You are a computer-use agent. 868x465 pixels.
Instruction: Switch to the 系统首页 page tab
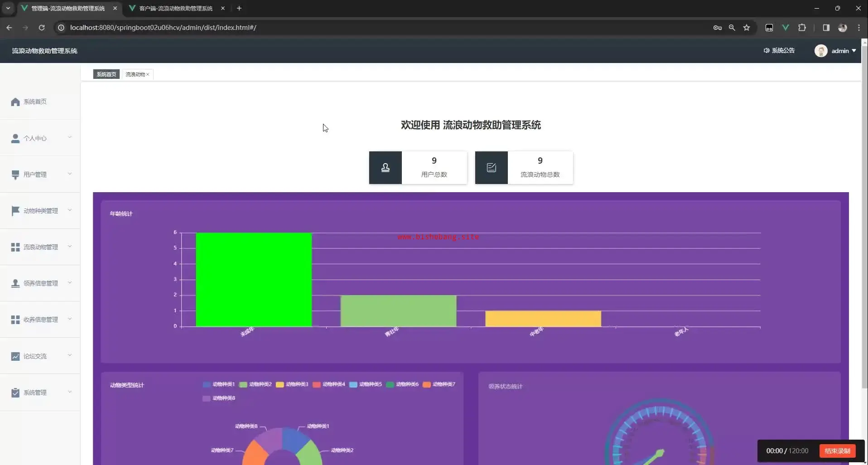(106, 74)
